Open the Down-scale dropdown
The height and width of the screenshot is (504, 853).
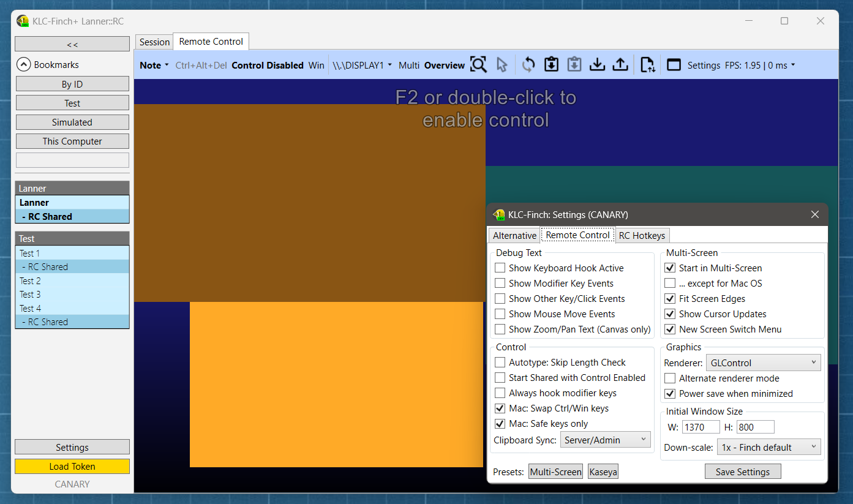pos(768,447)
